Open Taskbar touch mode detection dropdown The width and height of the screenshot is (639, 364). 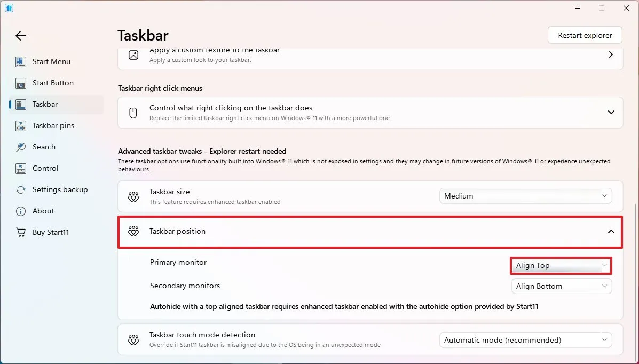tap(525, 340)
